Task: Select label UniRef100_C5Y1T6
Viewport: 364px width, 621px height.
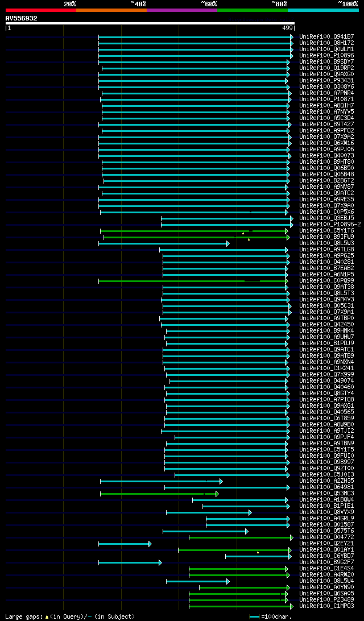Action: 327,230
